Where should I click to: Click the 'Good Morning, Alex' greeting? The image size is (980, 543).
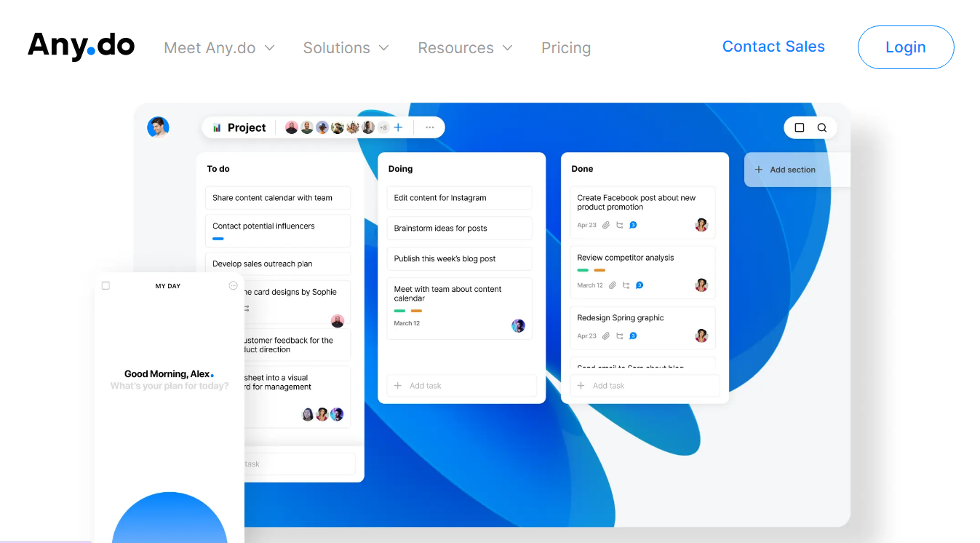pyautogui.click(x=169, y=374)
